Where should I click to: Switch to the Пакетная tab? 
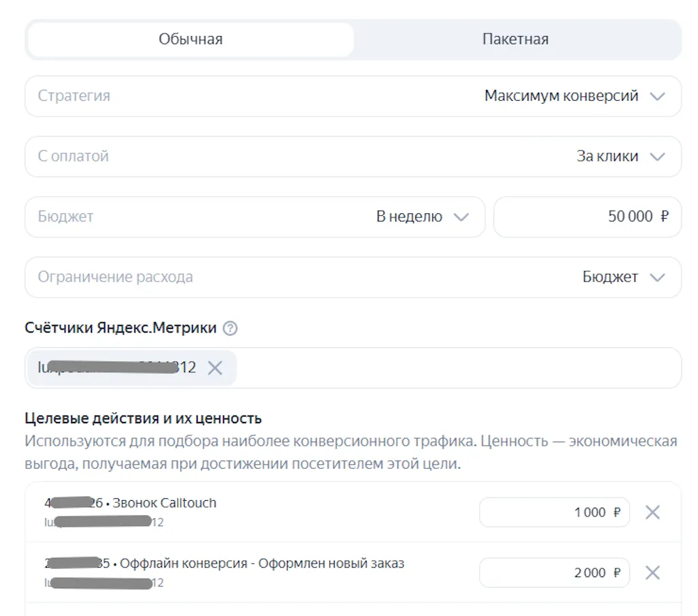click(x=515, y=40)
